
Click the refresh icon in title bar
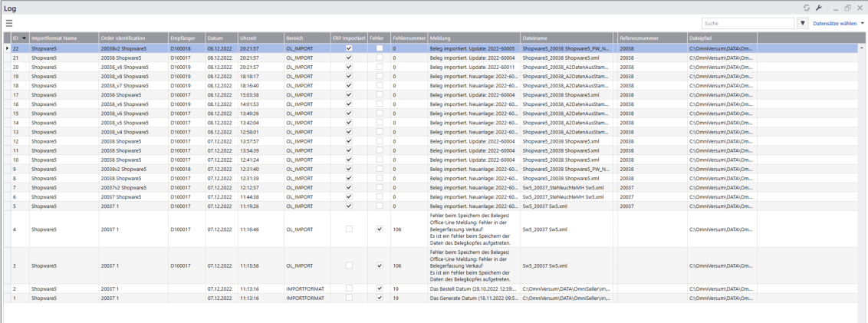click(x=807, y=7)
